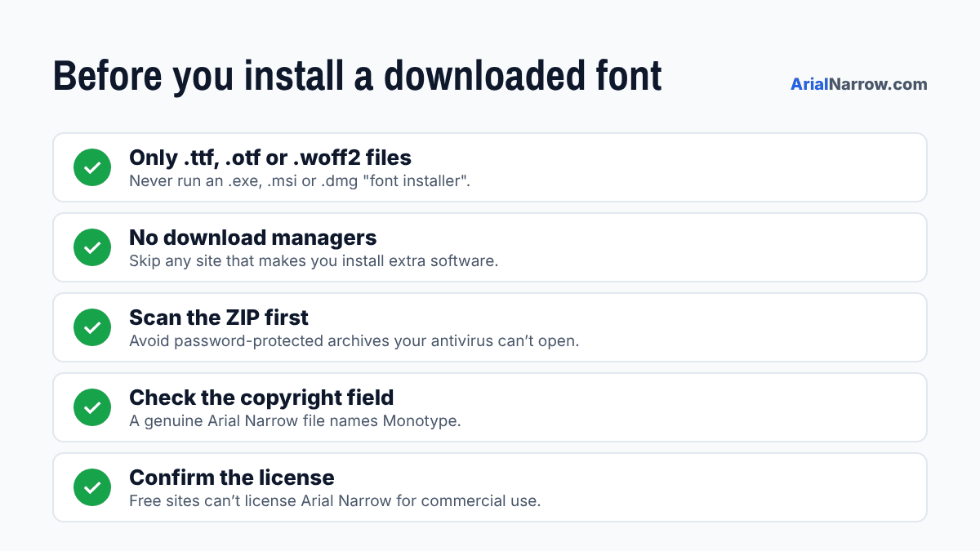Image resolution: width=980 pixels, height=551 pixels.
Task: Click the ArialNarrow.com site link
Action: coord(859,84)
